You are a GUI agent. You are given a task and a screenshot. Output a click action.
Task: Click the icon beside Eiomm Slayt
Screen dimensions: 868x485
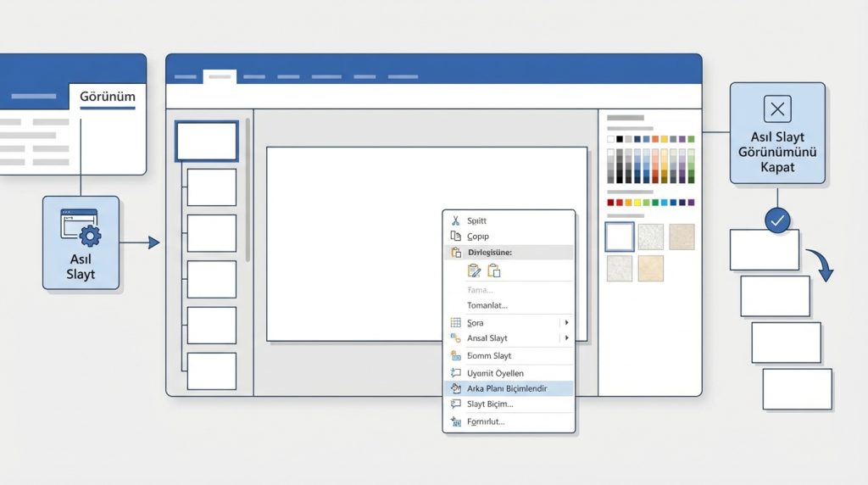coord(455,355)
